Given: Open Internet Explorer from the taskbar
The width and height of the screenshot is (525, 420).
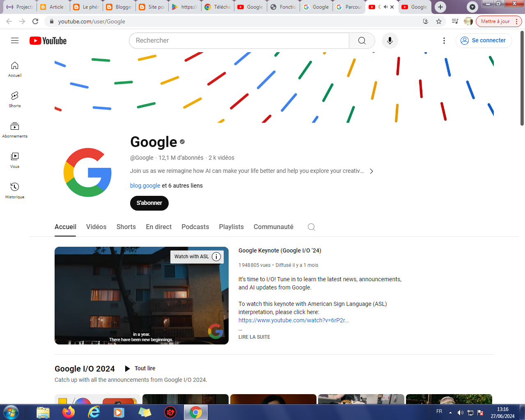Looking at the screenshot, I should coord(94,412).
